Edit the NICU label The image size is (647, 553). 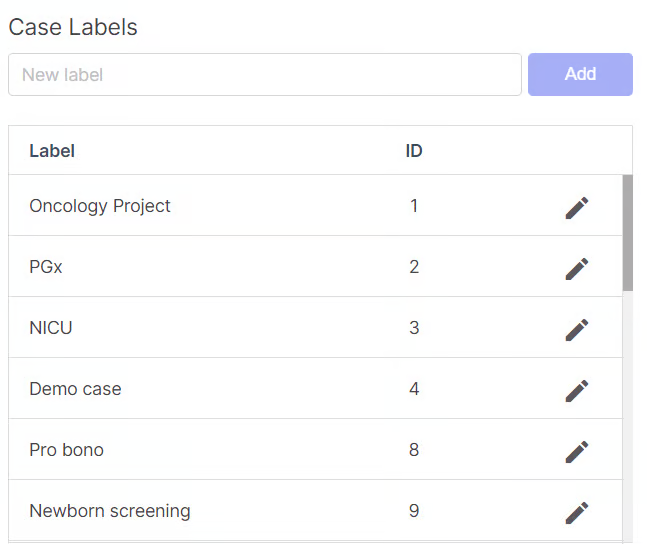point(576,329)
